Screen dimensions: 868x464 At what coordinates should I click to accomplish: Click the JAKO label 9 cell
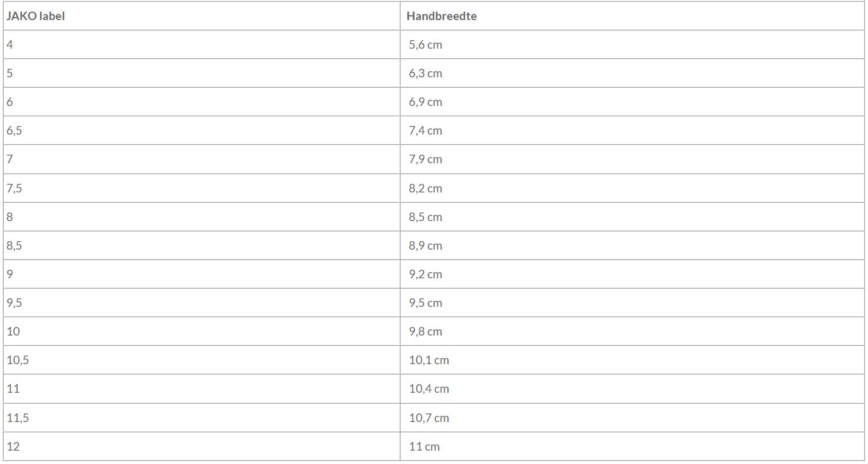pyautogui.click(x=10, y=274)
